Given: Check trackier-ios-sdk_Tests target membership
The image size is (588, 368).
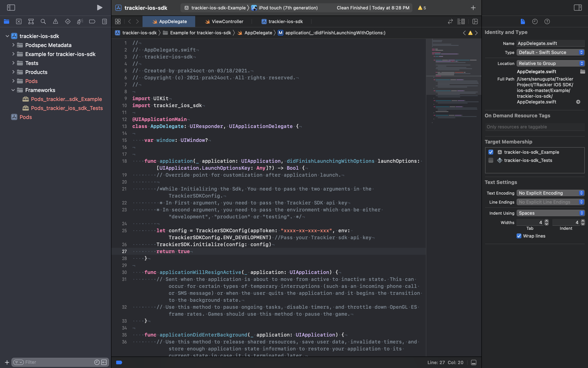Looking at the screenshot, I should [491, 160].
